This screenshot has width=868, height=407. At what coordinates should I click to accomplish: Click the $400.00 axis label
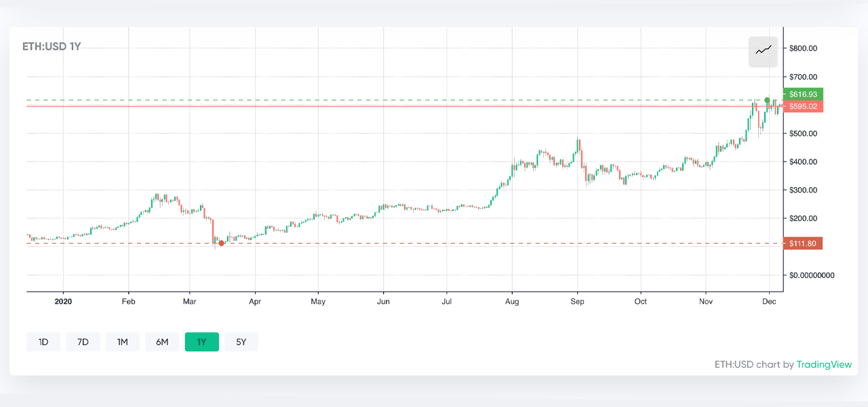pos(803,162)
